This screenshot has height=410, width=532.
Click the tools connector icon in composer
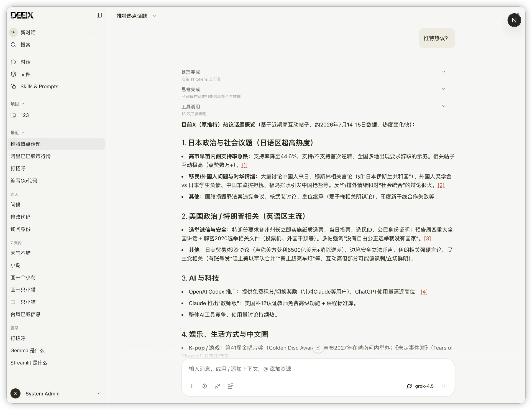click(x=218, y=386)
